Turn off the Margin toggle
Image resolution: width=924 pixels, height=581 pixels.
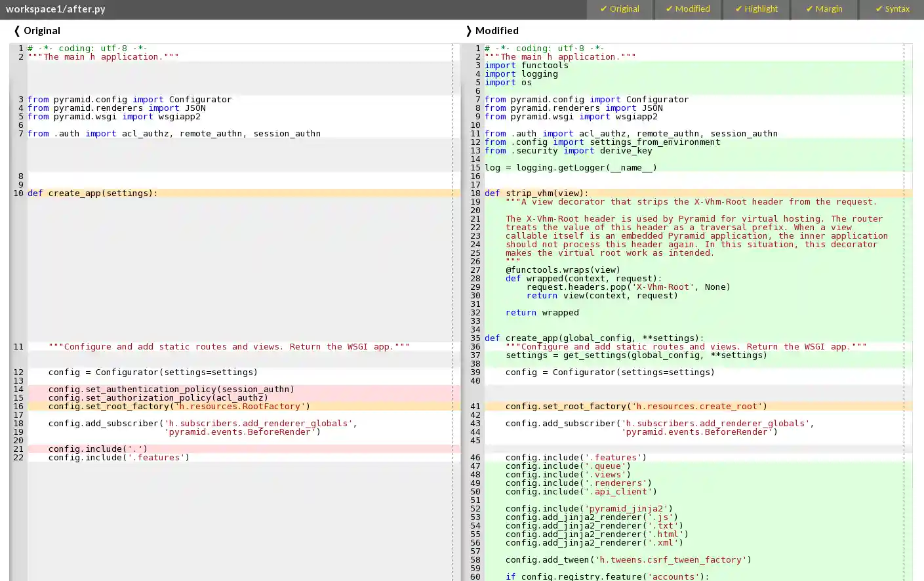pos(824,9)
